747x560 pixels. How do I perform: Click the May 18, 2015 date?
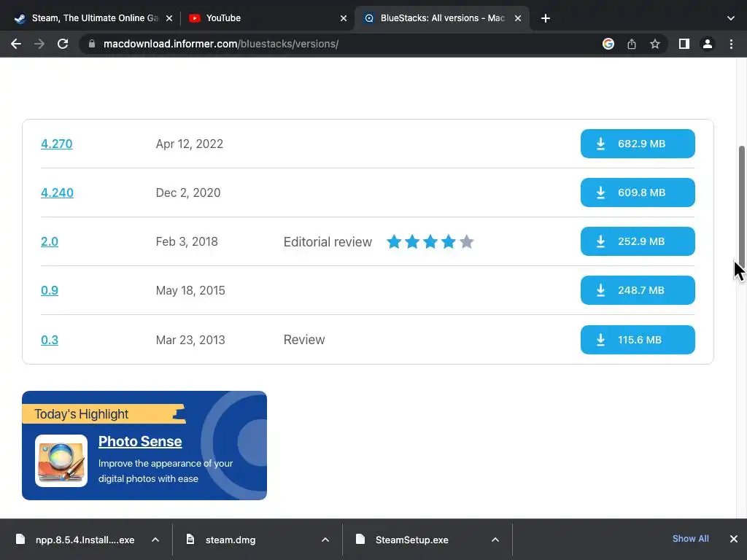[x=190, y=290]
